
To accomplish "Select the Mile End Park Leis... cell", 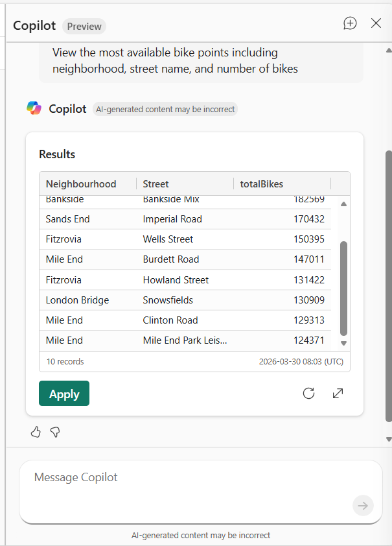I will (x=185, y=340).
